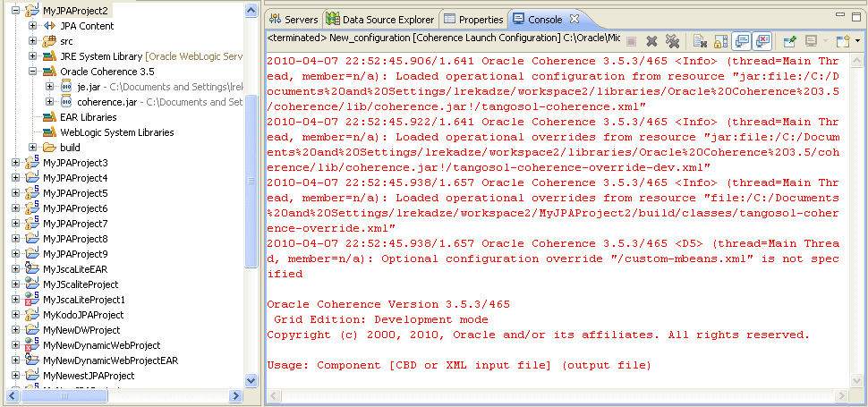Image resolution: width=868 pixels, height=407 pixels.
Task: Collapse the Oracle Coherence 3.5 library node
Action: click(32, 72)
